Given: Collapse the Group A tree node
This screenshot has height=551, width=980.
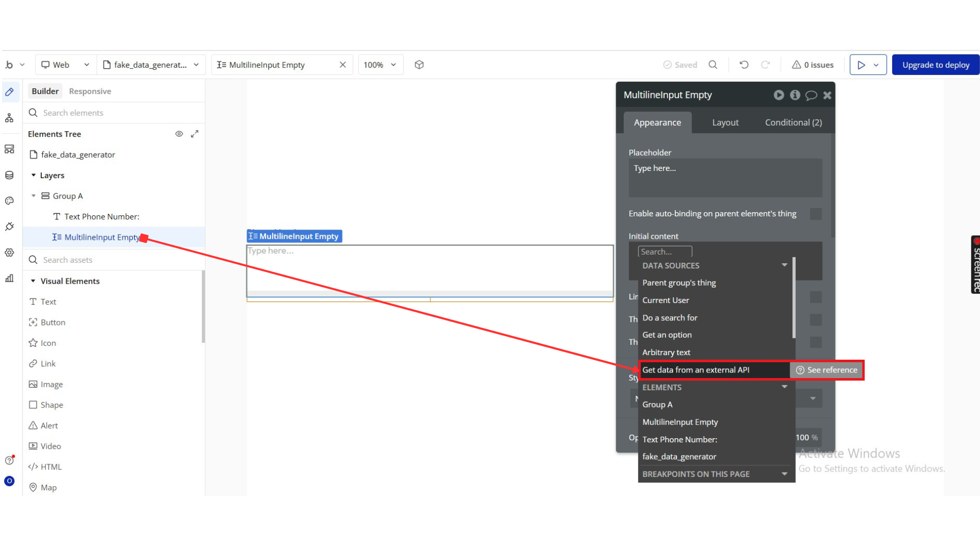Looking at the screenshot, I should (34, 196).
